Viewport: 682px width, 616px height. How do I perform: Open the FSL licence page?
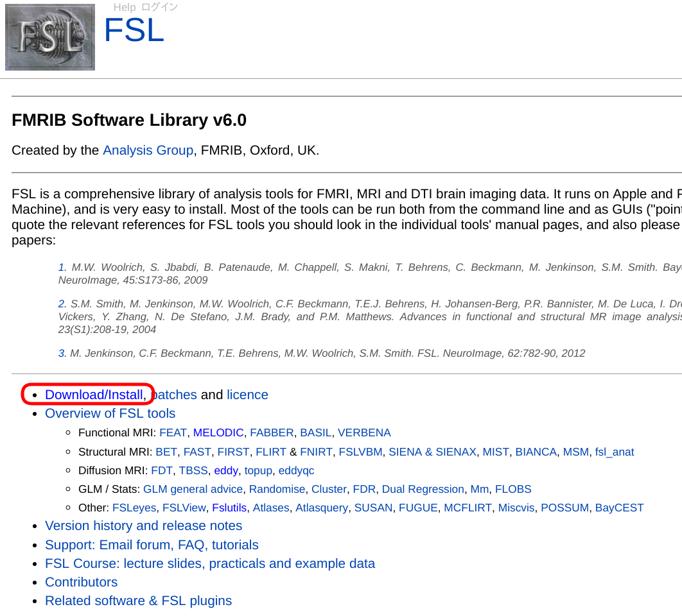coord(247,395)
